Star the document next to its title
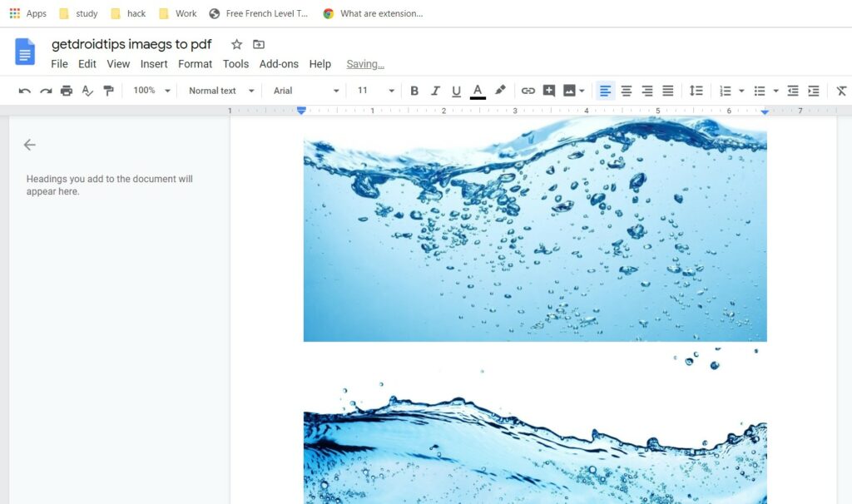The width and height of the screenshot is (852, 504). click(236, 44)
